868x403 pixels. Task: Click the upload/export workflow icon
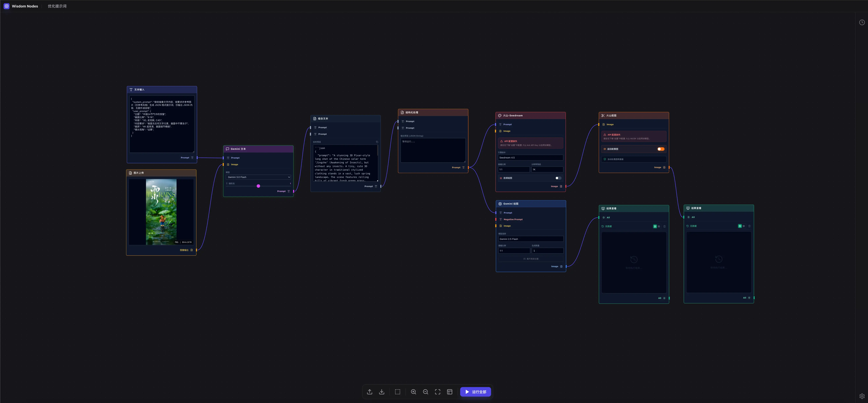click(x=370, y=391)
